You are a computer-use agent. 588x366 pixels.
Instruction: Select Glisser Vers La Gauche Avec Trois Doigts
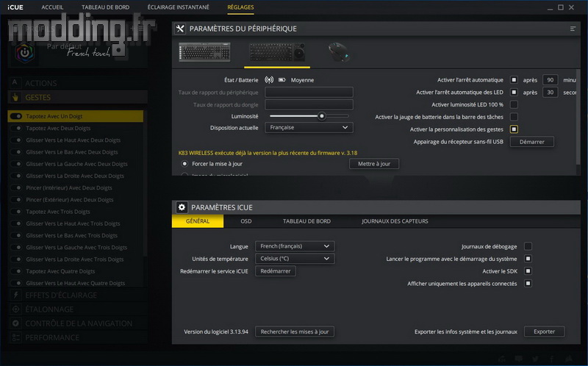pyautogui.click(x=76, y=248)
